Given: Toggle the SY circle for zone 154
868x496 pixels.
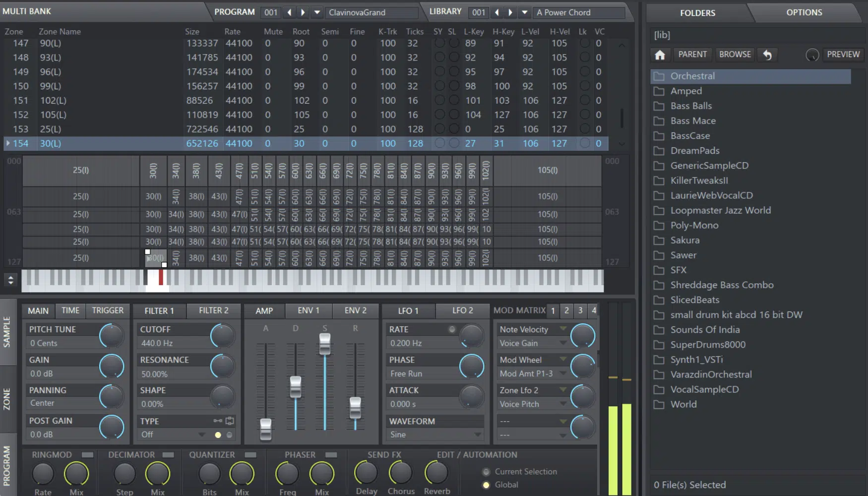Looking at the screenshot, I should coord(439,143).
